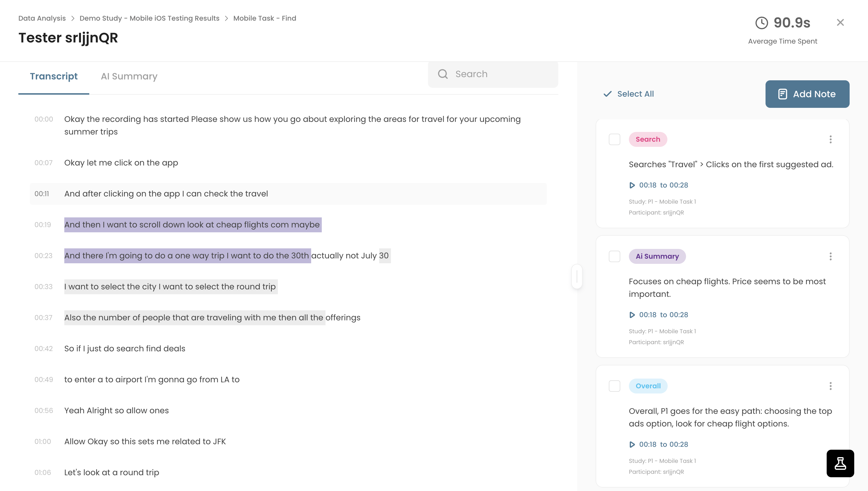Jump to timestamp 00:23
Viewport: 868px width, 491px height.
[44, 256]
